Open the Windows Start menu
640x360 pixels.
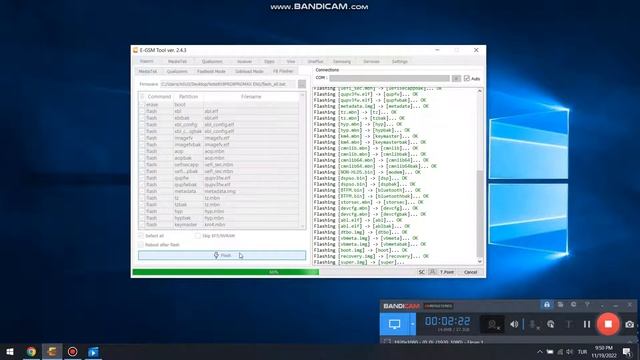[x=10, y=352]
